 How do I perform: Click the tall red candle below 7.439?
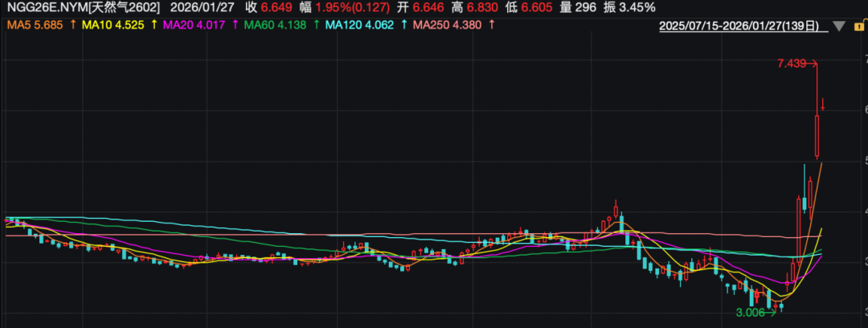coord(817,135)
